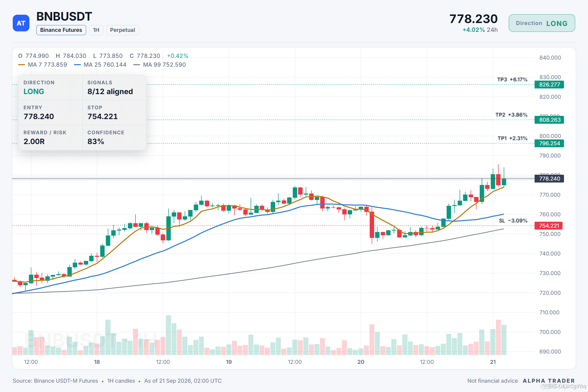Click the CONFIDENCE 83% info cell
Viewport: 588px width, 392px height.
(114, 138)
